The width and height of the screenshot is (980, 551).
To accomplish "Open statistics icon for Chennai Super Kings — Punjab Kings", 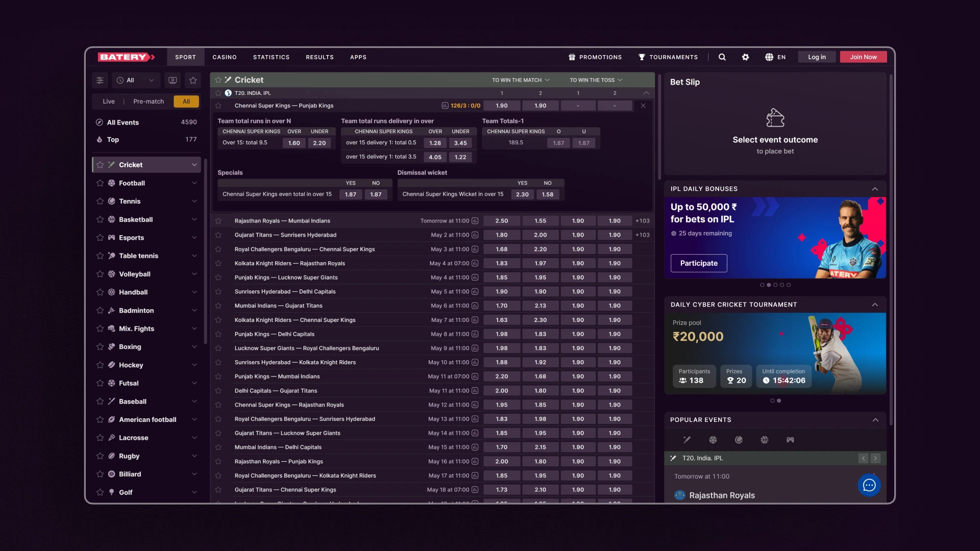I will [x=445, y=106].
